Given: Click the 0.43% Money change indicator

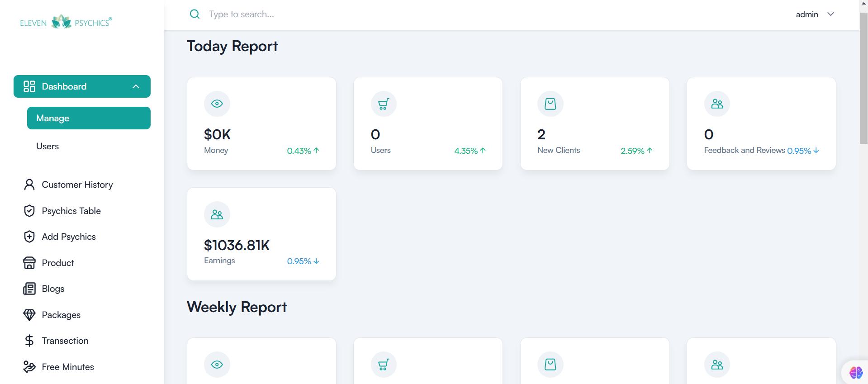Looking at the screenshot, I should pos(303,151).
